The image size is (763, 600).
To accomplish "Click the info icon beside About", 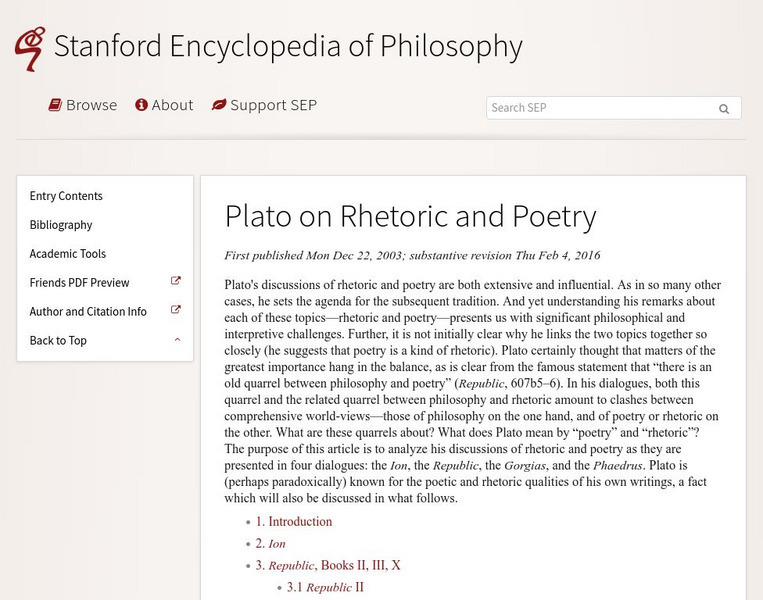I will click(x=141, y=105).
